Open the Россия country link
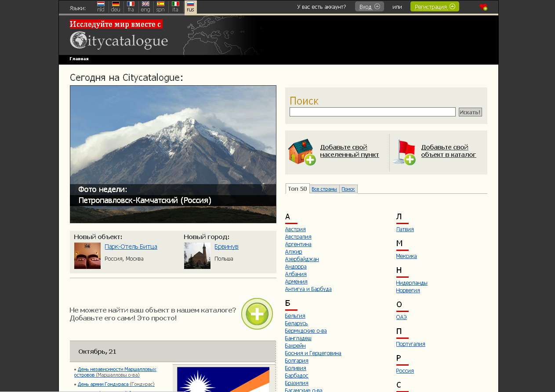This screenshot has width=555, height=392. tap(405, 371)
